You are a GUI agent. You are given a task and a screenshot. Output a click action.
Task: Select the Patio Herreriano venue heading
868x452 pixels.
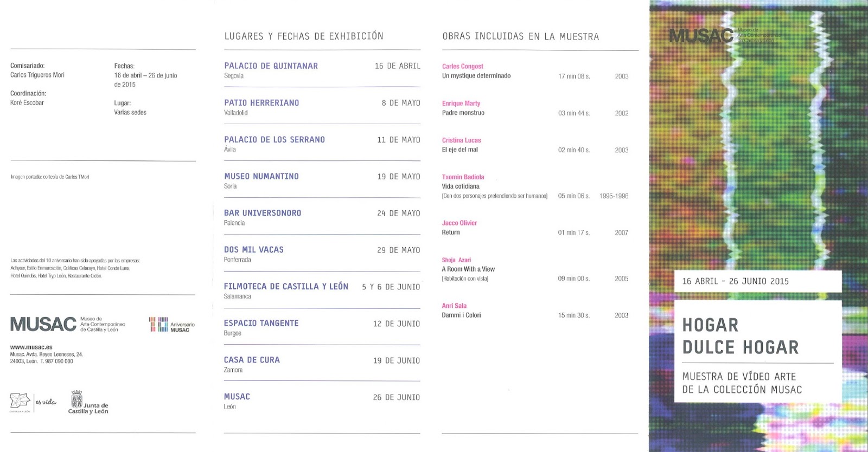coord(261,102)
